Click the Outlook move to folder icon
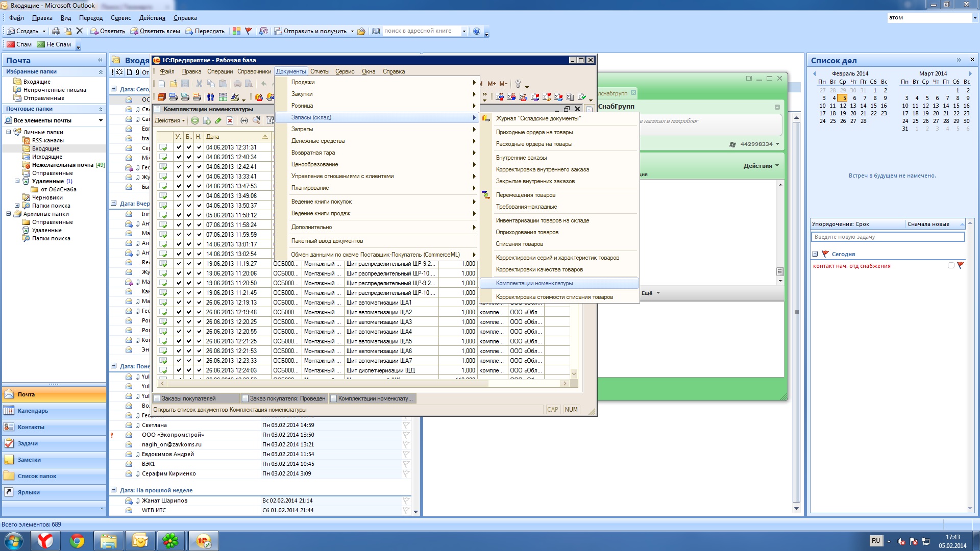980x551 pixels. coord(67,31)
